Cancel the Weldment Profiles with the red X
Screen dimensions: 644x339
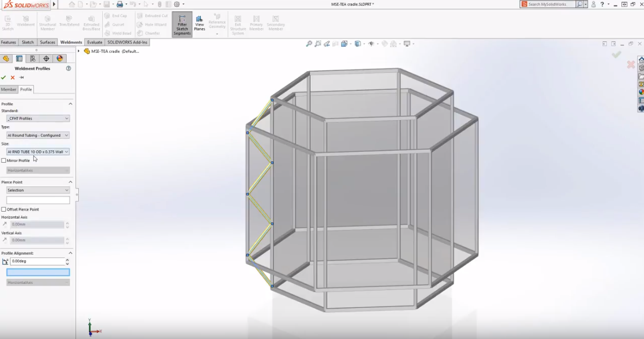click(13, 78)
